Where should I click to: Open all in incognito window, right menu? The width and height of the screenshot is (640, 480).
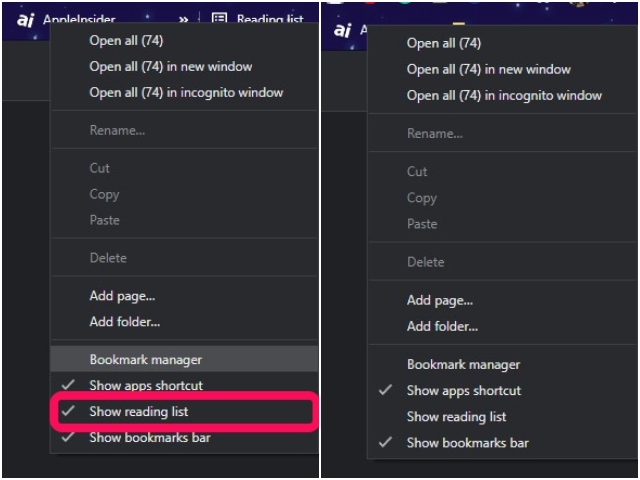click(504, 95)
